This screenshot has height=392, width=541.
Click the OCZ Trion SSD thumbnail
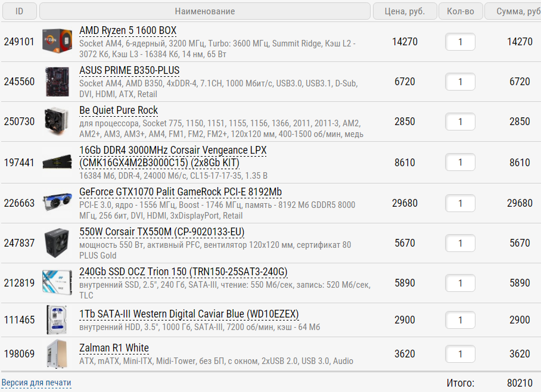57,282
